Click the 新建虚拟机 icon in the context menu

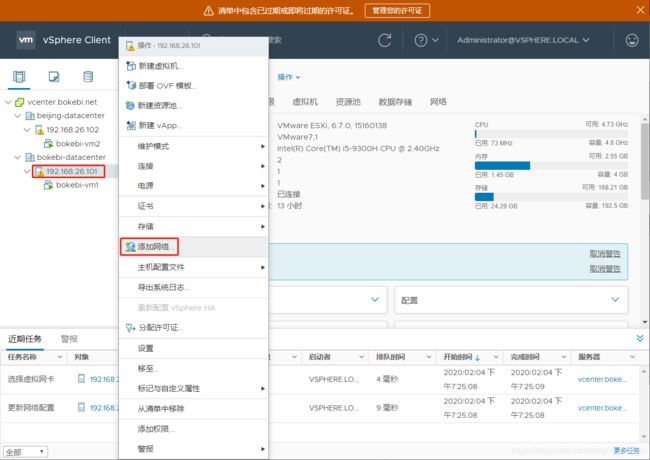click(x=131, y=66)
